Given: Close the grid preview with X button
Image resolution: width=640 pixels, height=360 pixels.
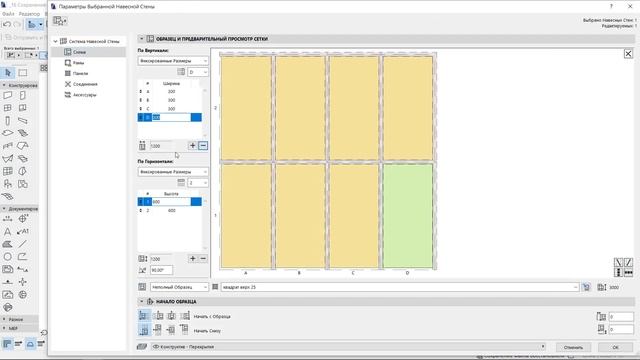Looking at the screenshot, I should tap(628, 54).
